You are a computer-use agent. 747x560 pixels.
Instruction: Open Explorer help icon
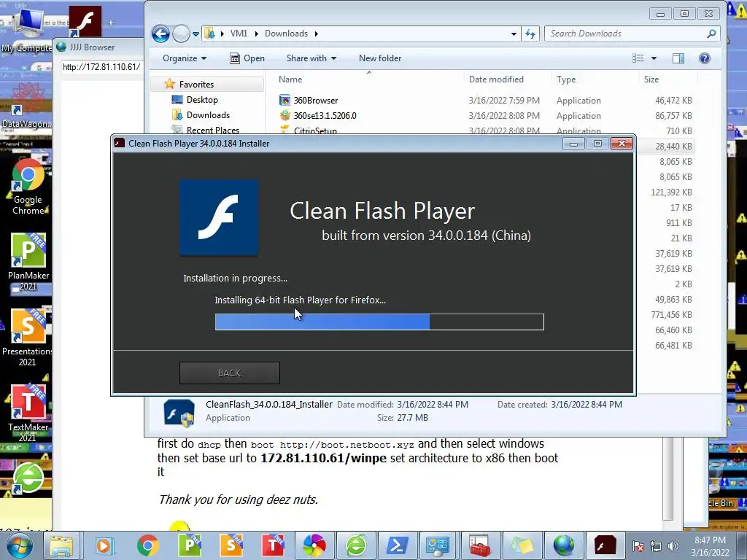point(705,58)
